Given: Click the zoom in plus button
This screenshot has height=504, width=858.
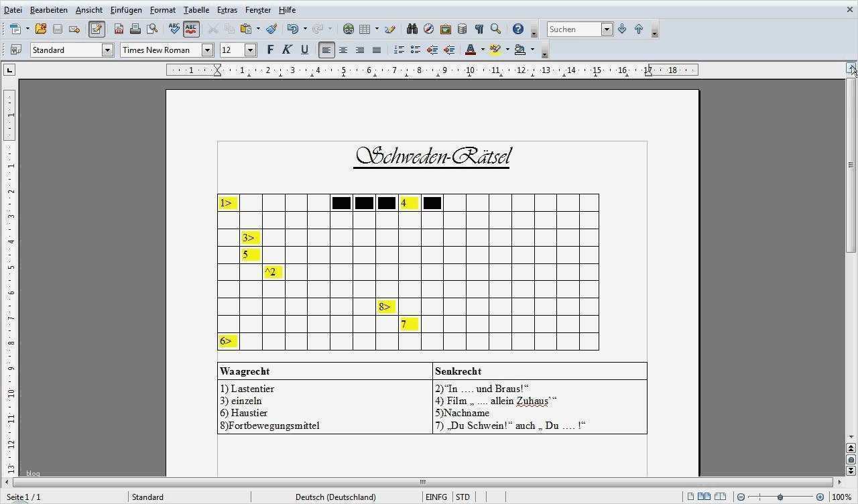Looking at the screenshot, I should 821,497.
